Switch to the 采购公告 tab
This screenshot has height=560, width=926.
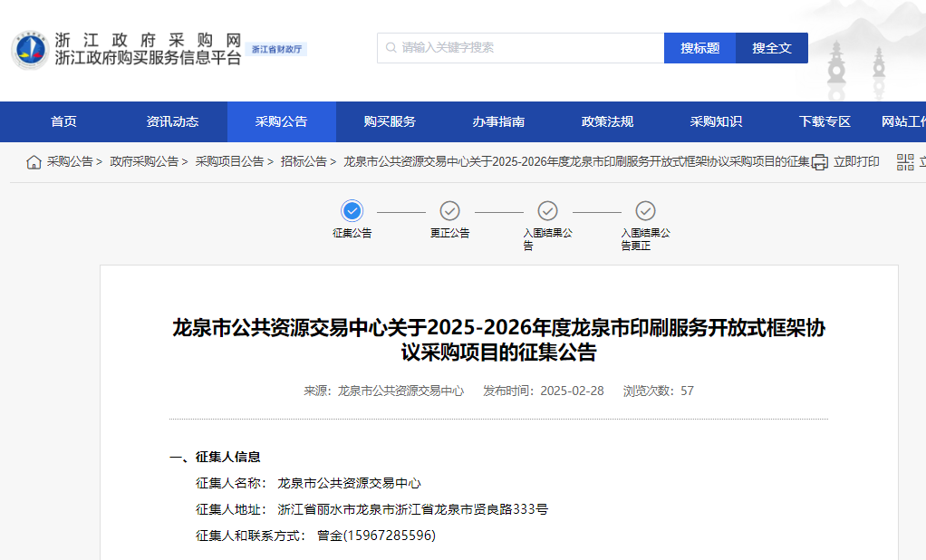click(281, 122)
